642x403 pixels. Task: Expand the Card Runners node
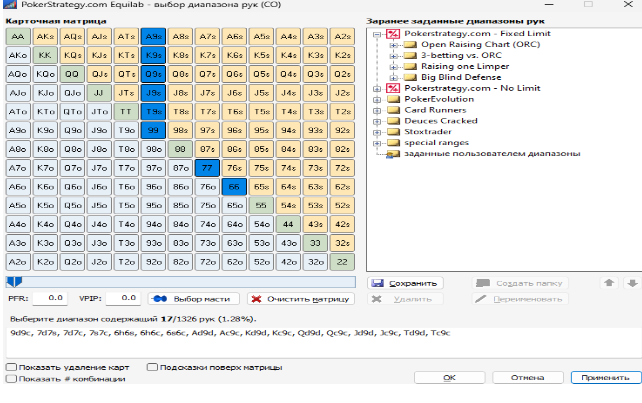coord(377,111)
